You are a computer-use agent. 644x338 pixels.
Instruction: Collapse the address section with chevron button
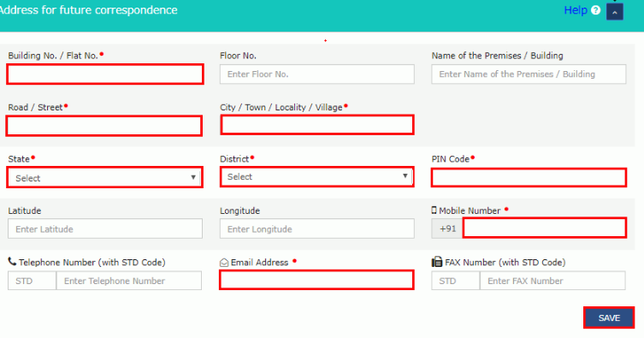(x=614, y=12)
